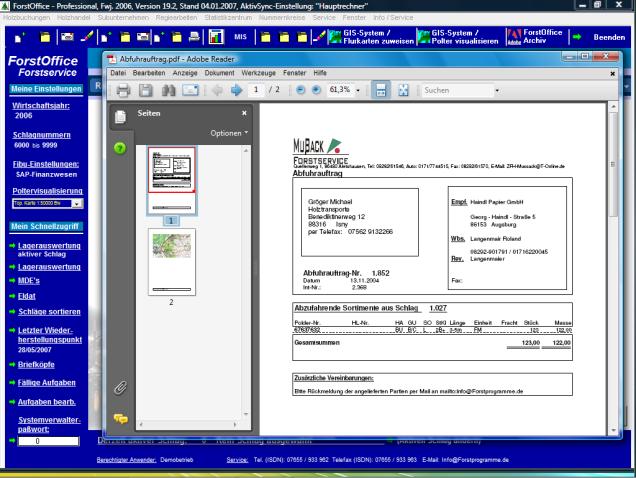Viewport: 636px width, 478px height.
Task: Close the Seiten panel with its X
Action: pos(244,113)
